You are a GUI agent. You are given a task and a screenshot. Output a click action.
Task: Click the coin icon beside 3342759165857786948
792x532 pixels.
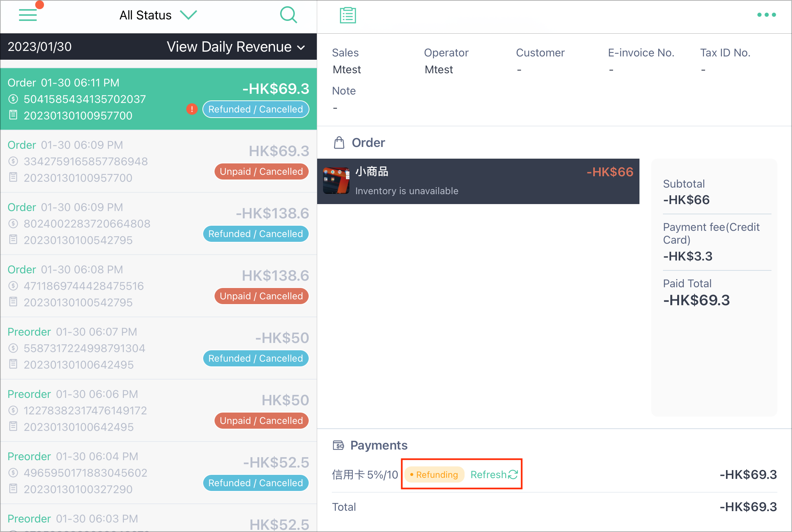[13, 161]
